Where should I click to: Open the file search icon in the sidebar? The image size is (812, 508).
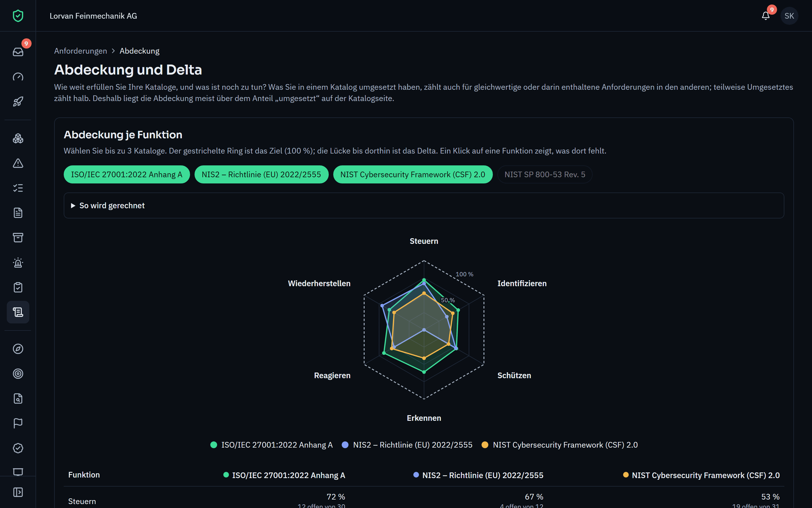tap(18, 398)
